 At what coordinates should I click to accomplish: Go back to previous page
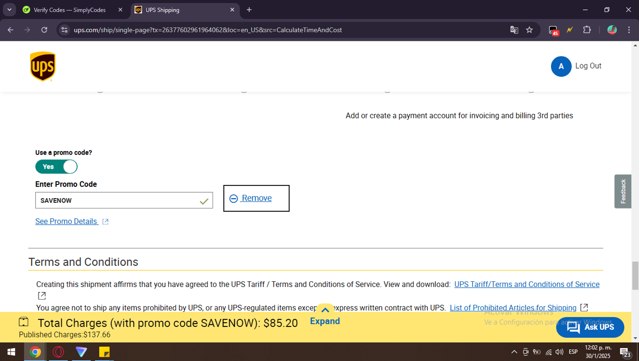pyautogui.click(x=11, y=30)
